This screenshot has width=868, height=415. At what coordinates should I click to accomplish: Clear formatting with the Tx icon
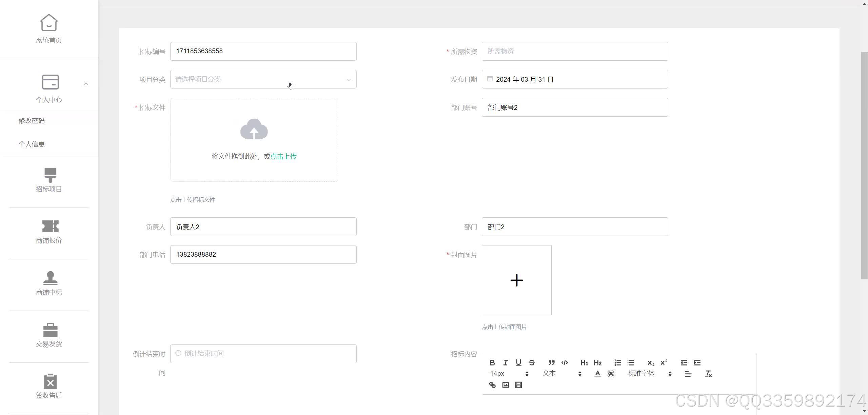tap(708, 374)
